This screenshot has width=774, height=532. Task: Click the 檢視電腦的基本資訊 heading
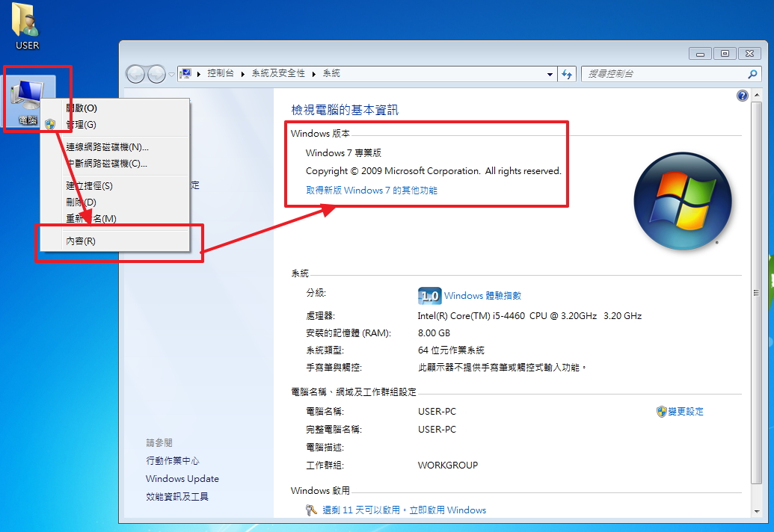click(x=345, y=110)
